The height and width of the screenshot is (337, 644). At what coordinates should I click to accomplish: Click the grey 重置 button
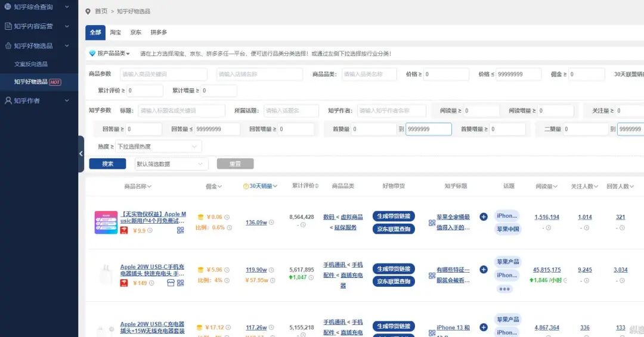click(235, 163)
